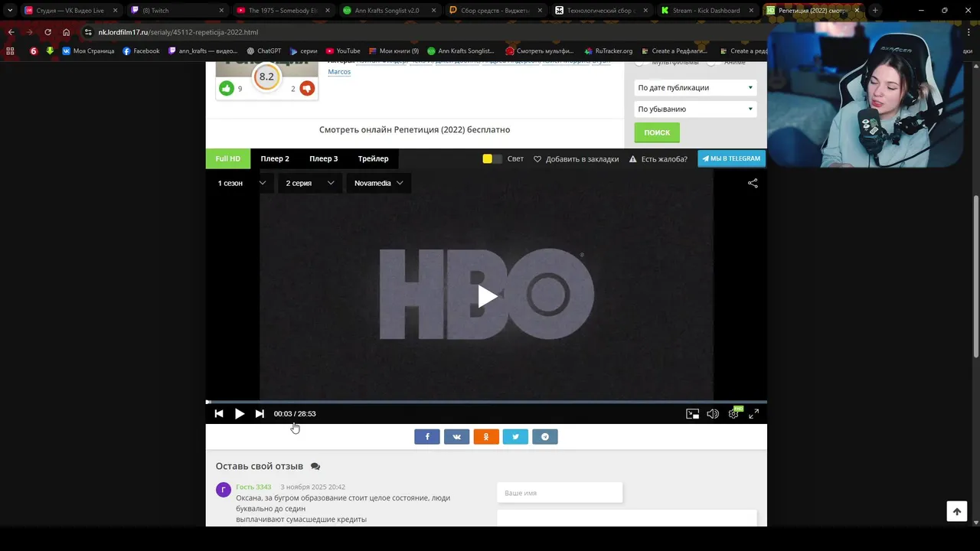The width and height of the screenshot is (980, 551).
Task: Click the green thumbs-up like icon
Action: [x=226, y=88]
